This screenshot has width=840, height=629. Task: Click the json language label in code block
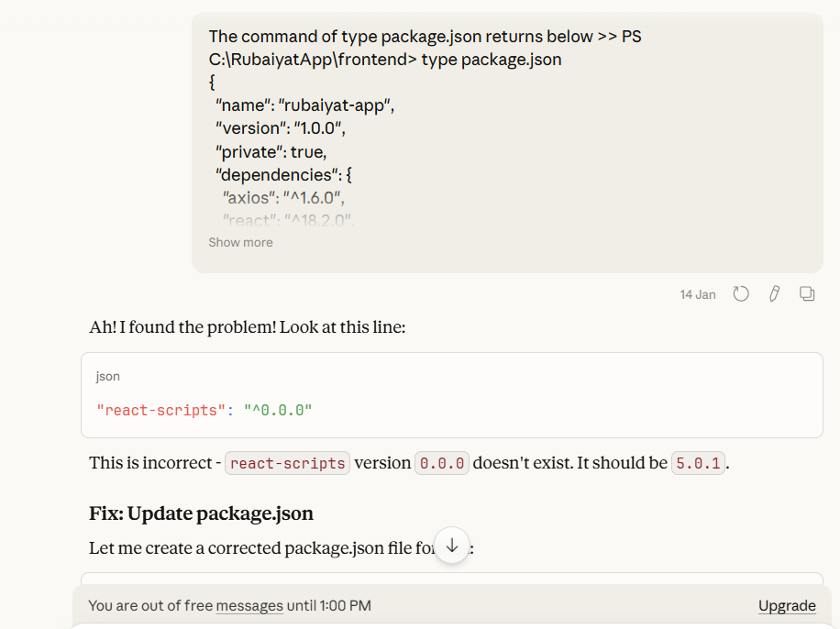[x=108, y=376]
